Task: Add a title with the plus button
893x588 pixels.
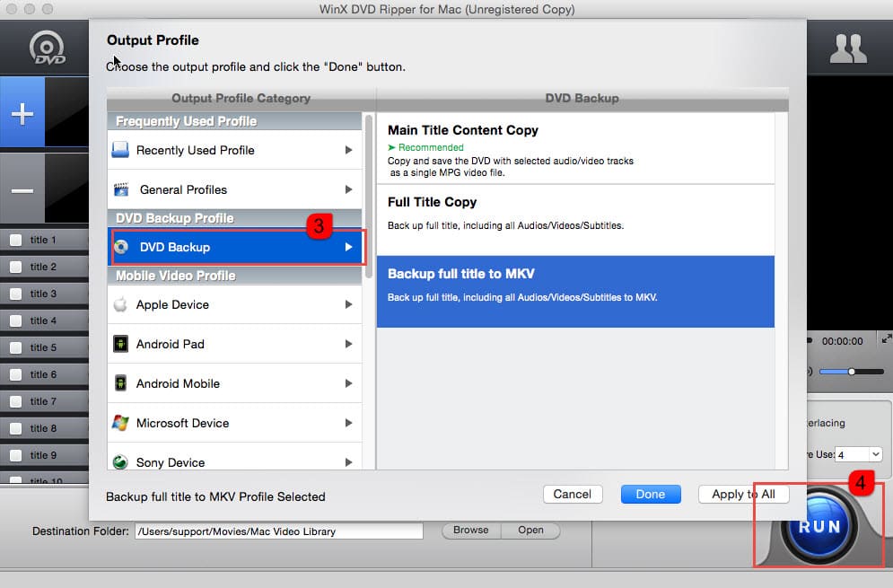Action: coord(22,113)
